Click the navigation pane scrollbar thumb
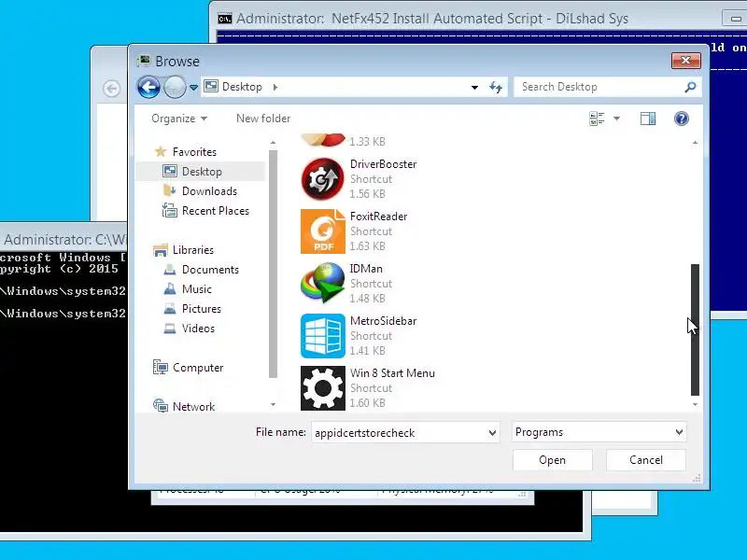The image size is (747, 560). coord(273,264)
